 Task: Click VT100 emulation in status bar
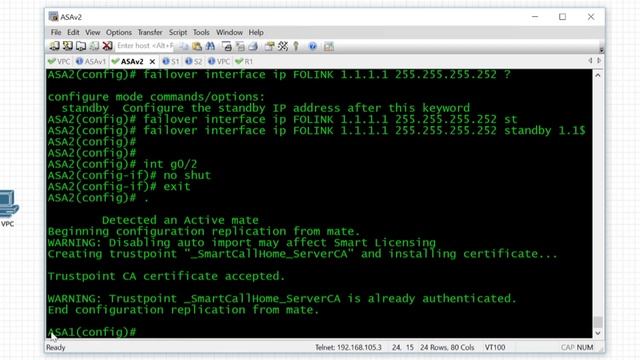(495, 348)
